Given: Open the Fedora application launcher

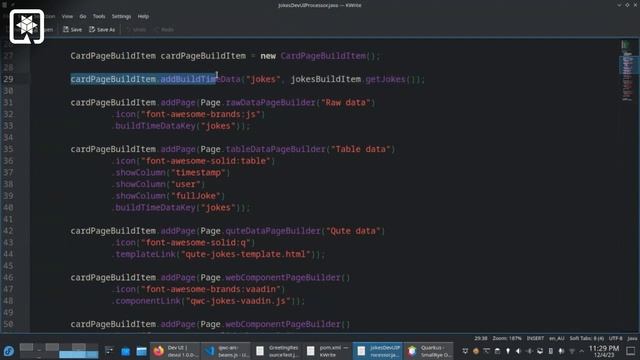Looking at the screenshot, I should pos(9,351).
